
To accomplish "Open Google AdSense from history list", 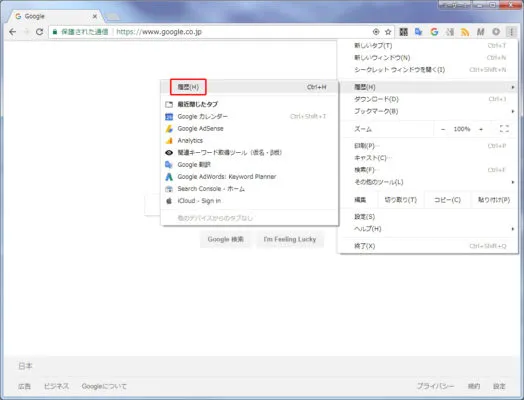I will click(249, 128).
